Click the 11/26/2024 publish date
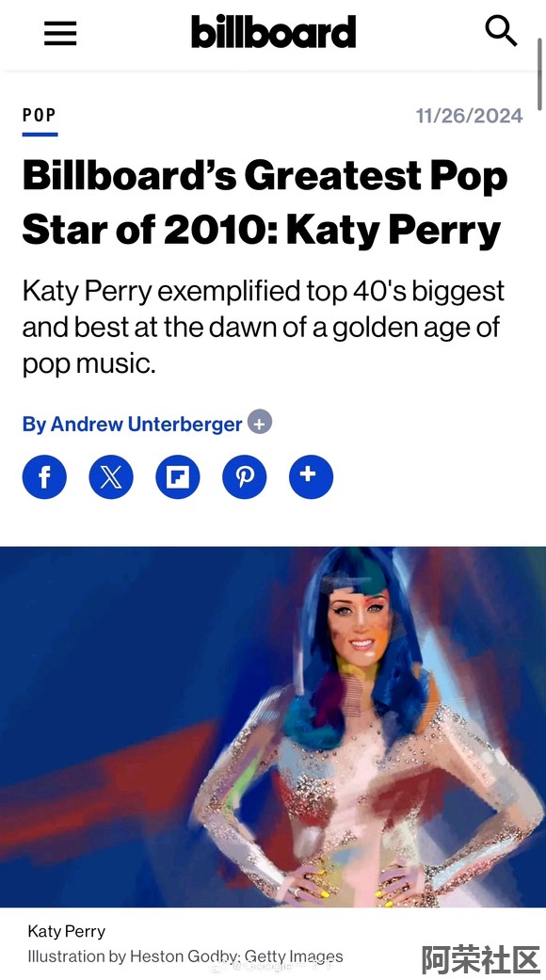Viewport: 546px width, 980px height. 469,116
